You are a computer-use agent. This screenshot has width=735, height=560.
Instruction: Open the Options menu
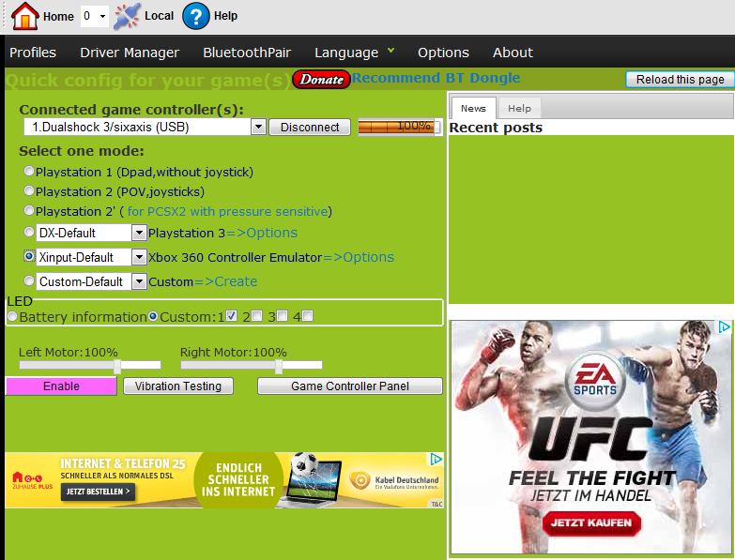click(x=443, y=53)
